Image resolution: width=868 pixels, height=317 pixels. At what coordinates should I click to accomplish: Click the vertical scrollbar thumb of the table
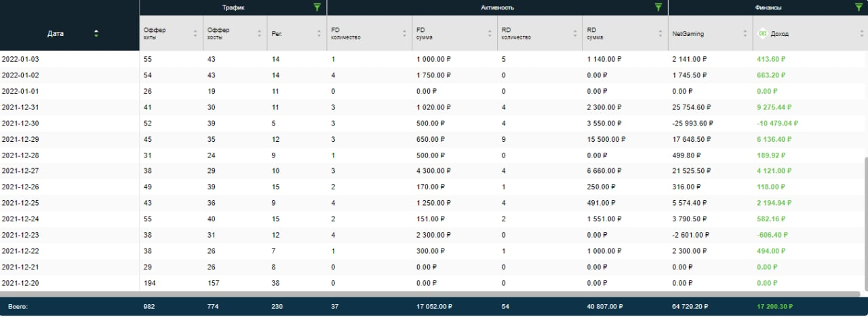[866, 225]
